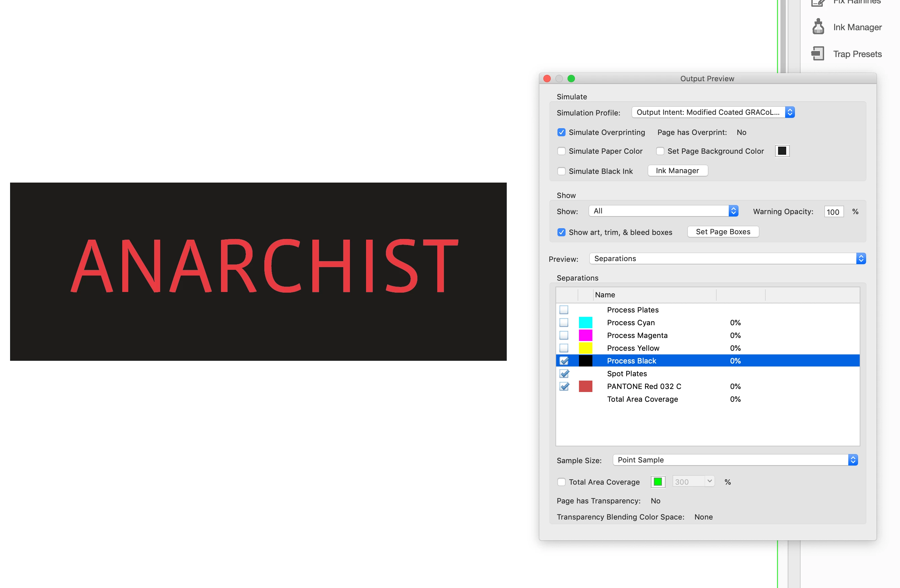The height and width of the screenshot is (588, 900).
Task: Click the Set Page Boxes button
Action: pos(723,232)
